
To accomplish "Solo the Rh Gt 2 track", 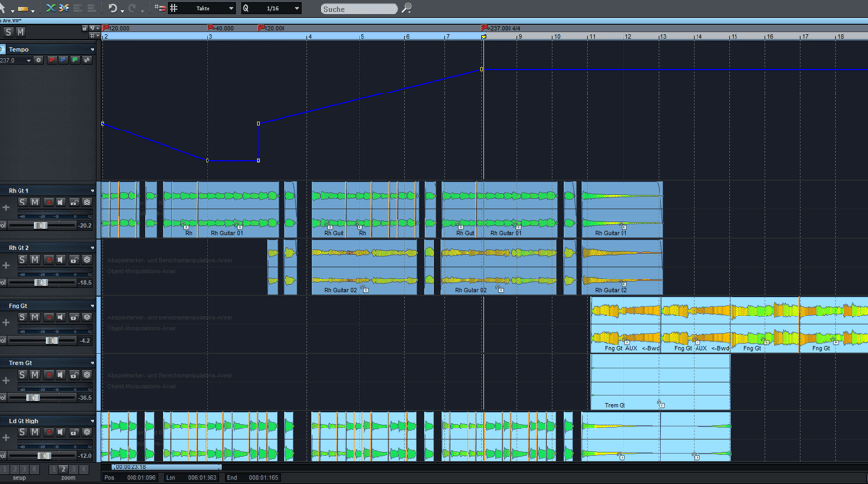I will click(x=22, y=260).
